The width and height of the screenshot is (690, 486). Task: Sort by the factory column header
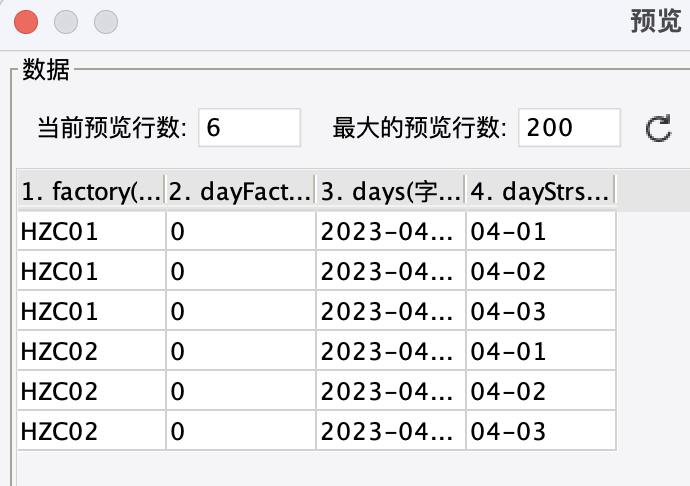91,190
